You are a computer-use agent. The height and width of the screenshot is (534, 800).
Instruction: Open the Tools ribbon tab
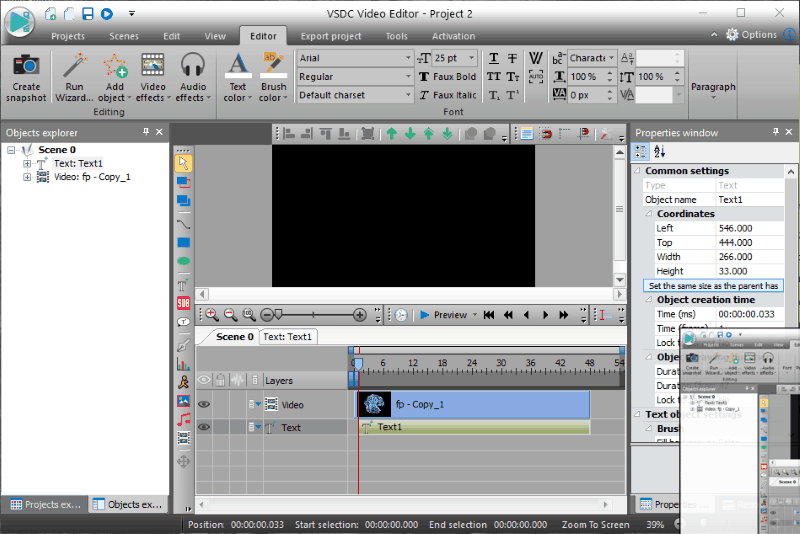click(x=396, y=36)
